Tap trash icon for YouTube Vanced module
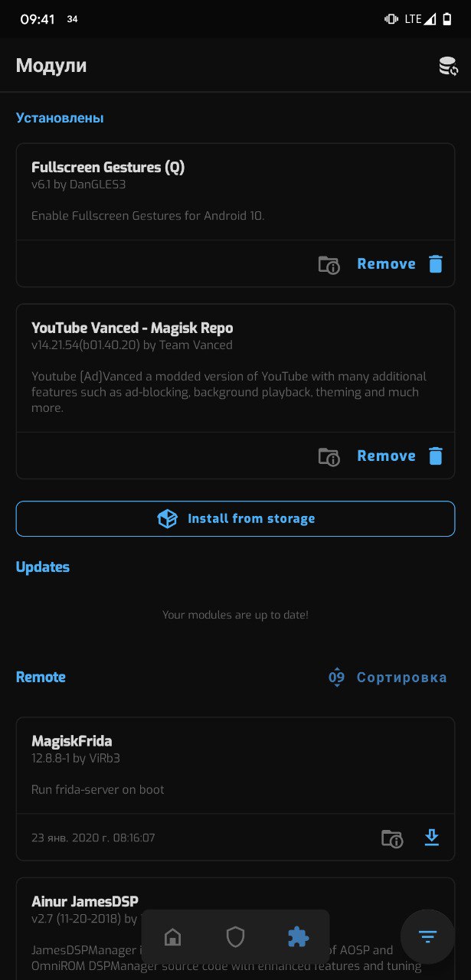471x980 pixels. point(436,456)
